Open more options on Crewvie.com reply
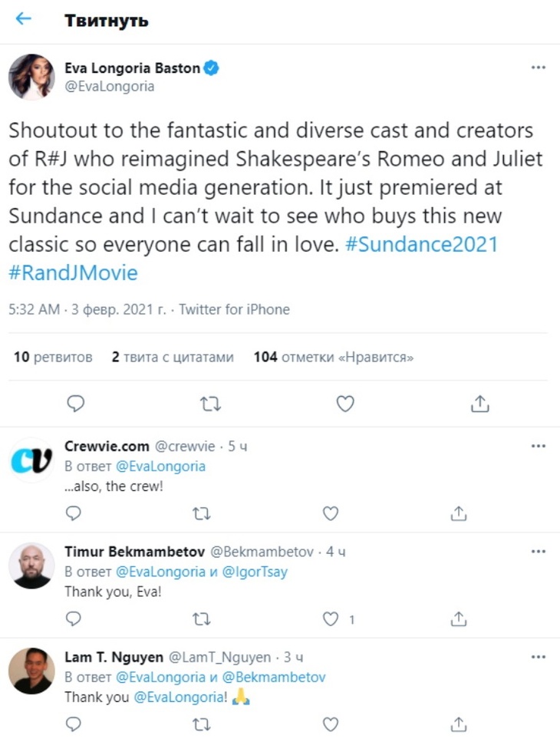This screenshot has height=742, width=560. [539, 446]
